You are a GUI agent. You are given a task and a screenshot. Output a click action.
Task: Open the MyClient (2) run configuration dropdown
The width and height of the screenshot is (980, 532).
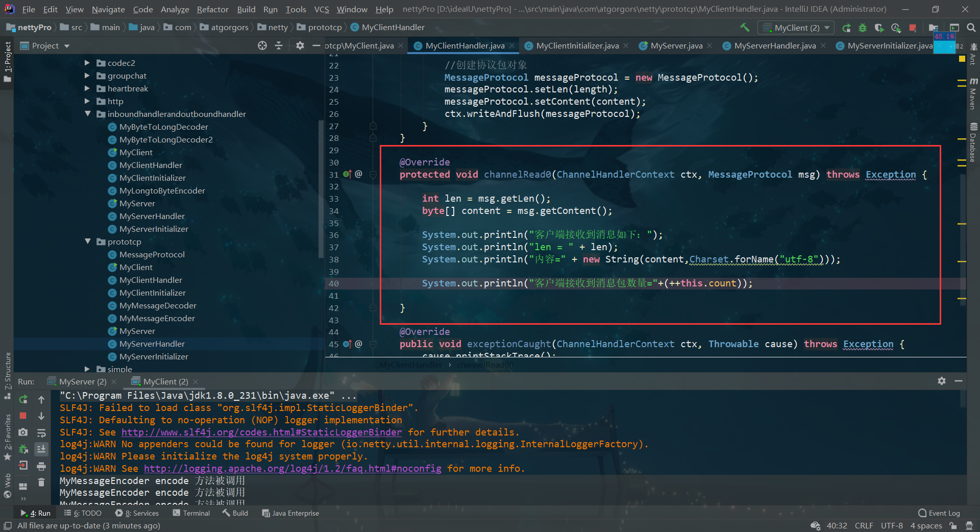796,28
